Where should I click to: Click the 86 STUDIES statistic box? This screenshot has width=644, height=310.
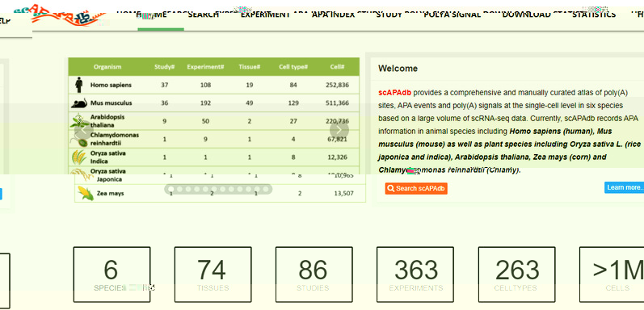(x=314, y=274)
